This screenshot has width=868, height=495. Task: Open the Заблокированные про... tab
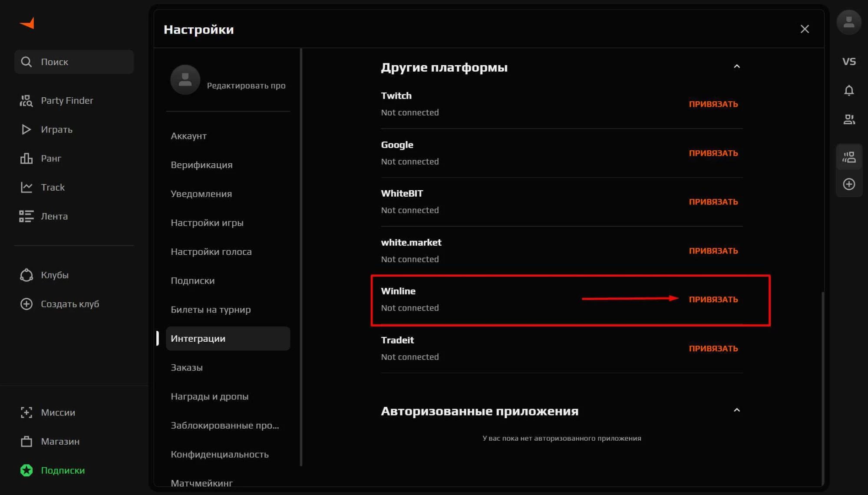point(228,426)
